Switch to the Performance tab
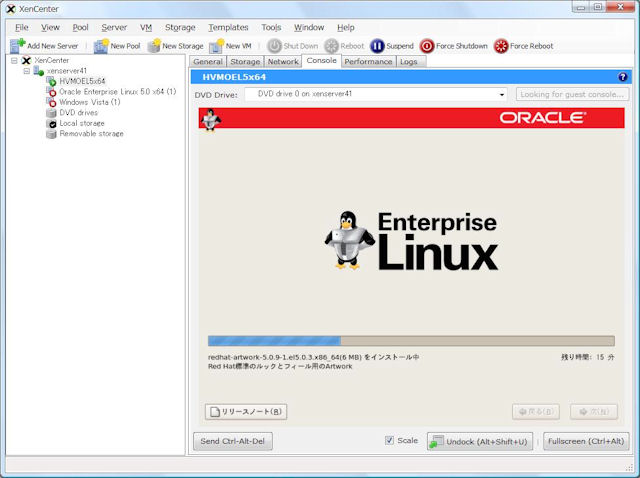 point(368,62)
